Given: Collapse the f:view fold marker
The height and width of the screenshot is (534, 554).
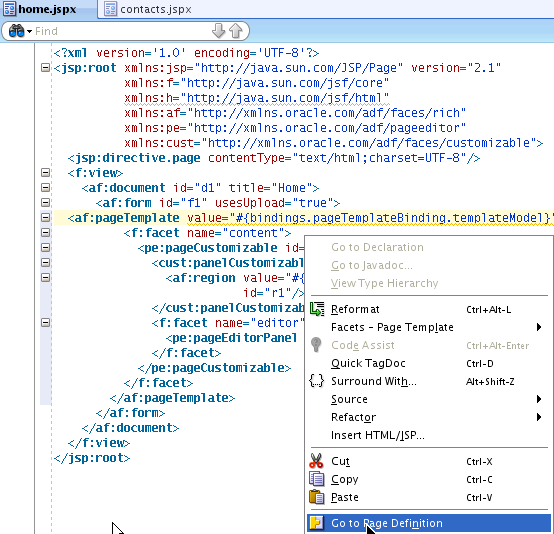Looking at the screenshot, I should click(45, 172).
